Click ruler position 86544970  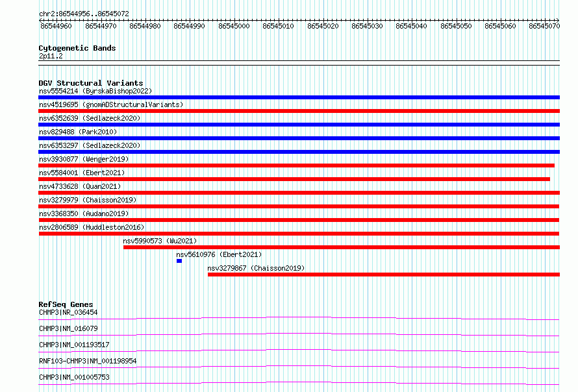[101, 26]
